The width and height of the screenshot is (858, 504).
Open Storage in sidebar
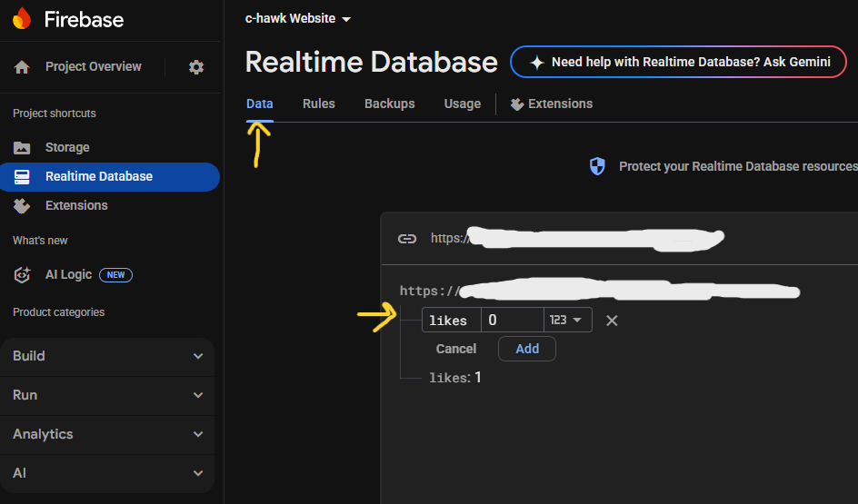click(x=67, y=148)
